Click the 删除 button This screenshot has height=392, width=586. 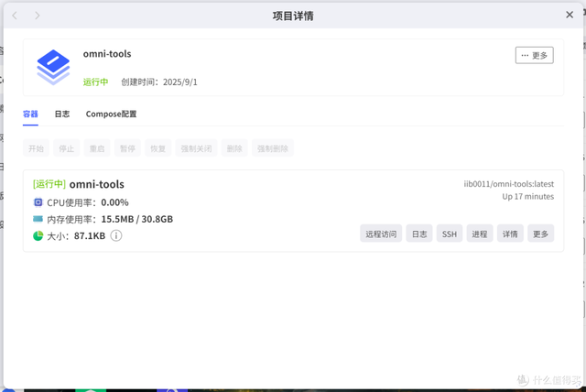(x=234, y=148)
